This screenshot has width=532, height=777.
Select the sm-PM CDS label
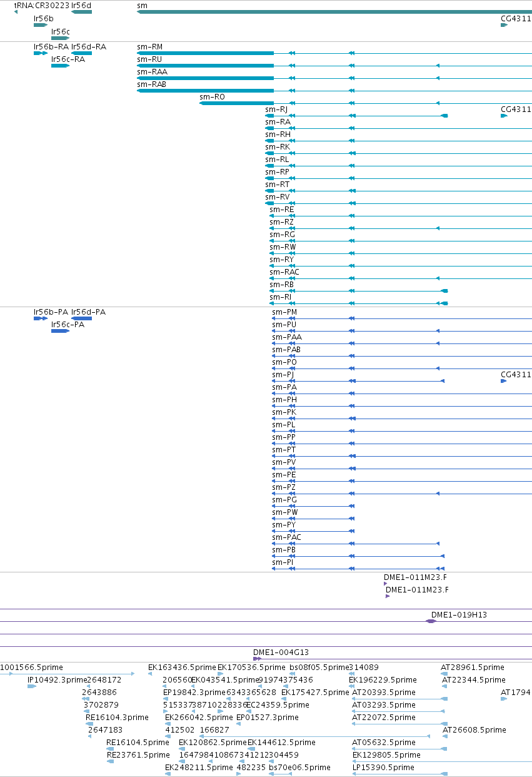pyautogui.click(x=284, y=312)
